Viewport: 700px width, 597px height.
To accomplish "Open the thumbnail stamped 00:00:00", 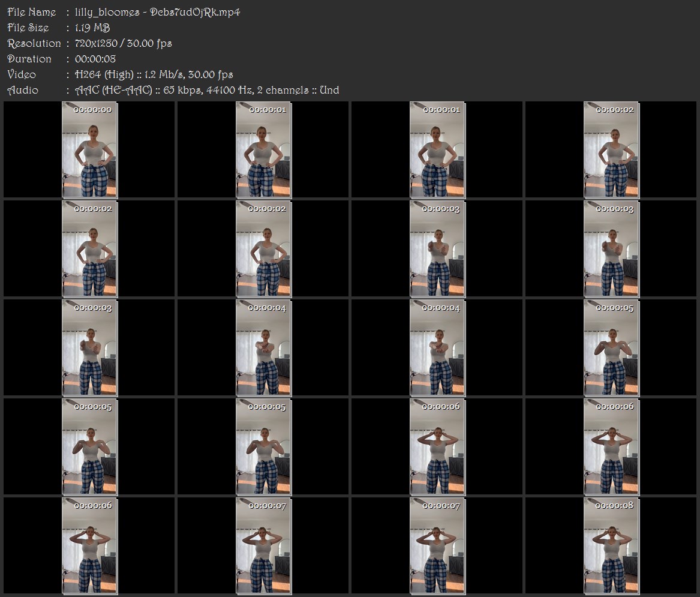I will point(89,149).
